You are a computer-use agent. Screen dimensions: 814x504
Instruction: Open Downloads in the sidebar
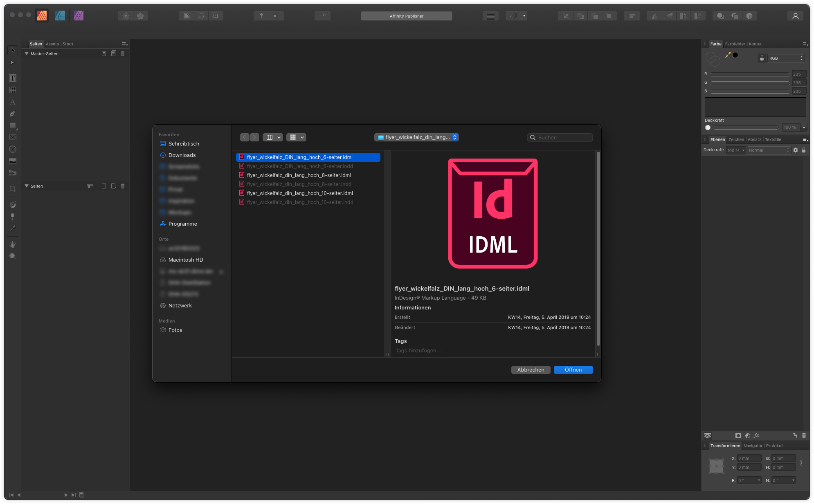pyautogui.click(x=182, y=155)
